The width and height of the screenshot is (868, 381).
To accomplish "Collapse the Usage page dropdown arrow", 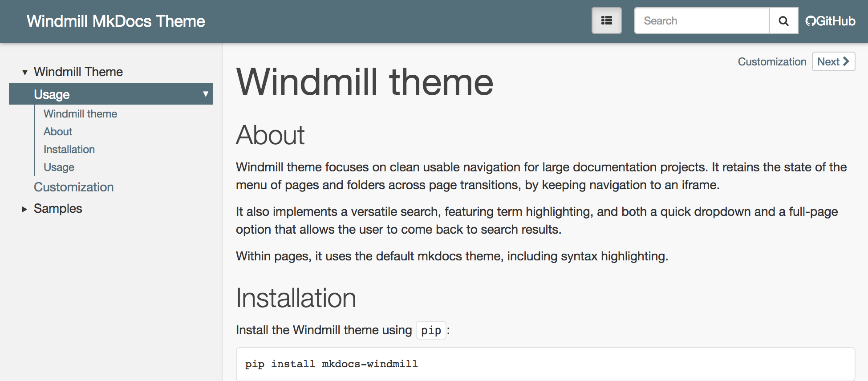I will point(205,94).
